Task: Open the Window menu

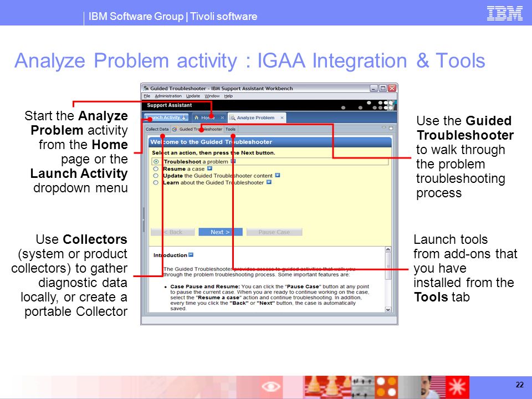Action: coord(212,96)
